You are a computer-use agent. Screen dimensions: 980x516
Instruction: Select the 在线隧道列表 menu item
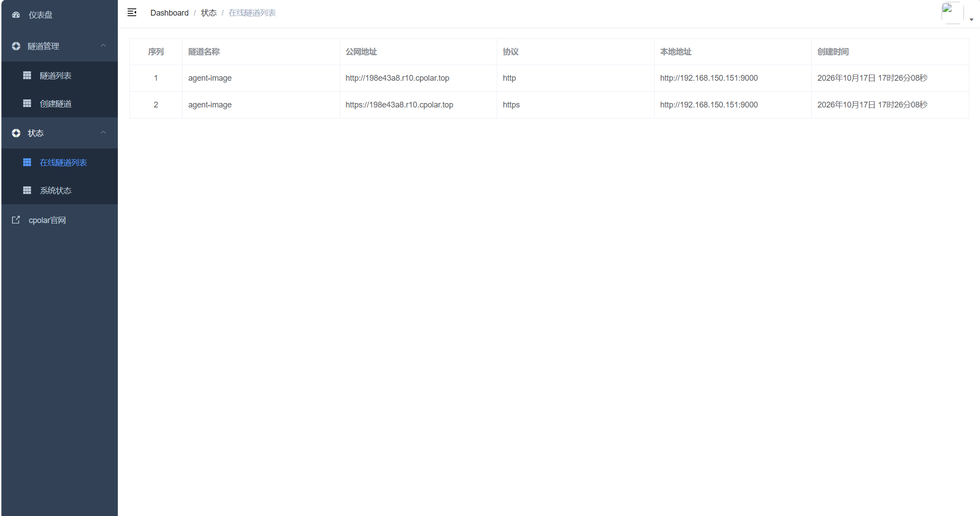pyautogui.click(x=59, y=162)
